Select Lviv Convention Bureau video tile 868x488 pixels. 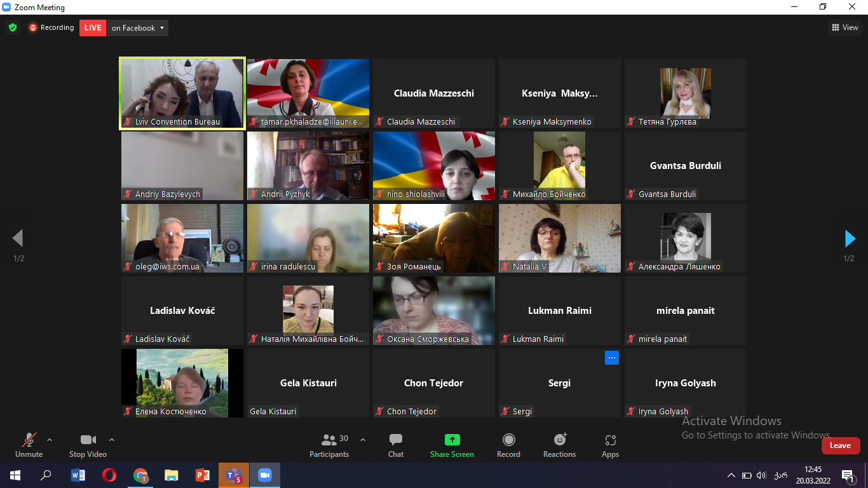point(182,93)
